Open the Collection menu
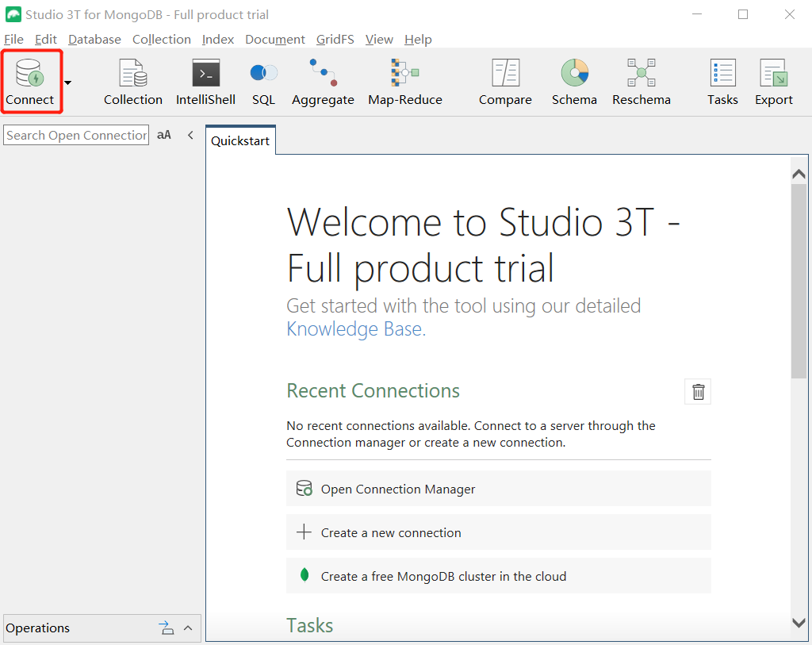The height and width of the screenshot is (645, 812). 162,40
